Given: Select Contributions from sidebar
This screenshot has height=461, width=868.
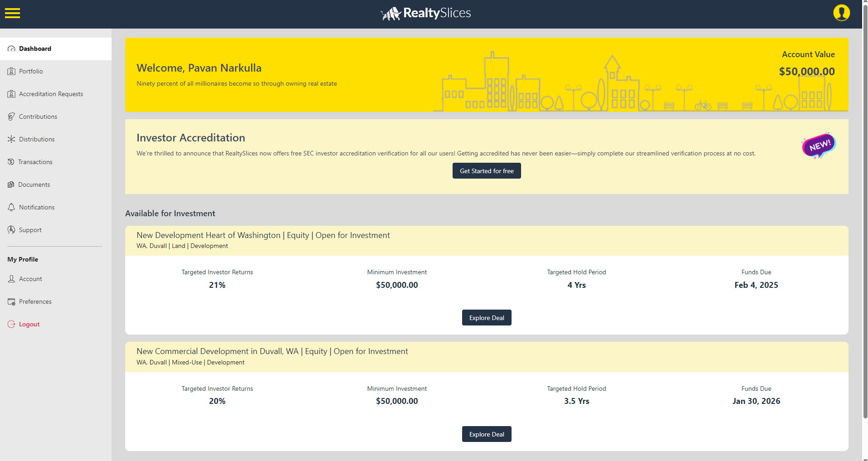Looking at the screenshot, I should tap(56, 116).
